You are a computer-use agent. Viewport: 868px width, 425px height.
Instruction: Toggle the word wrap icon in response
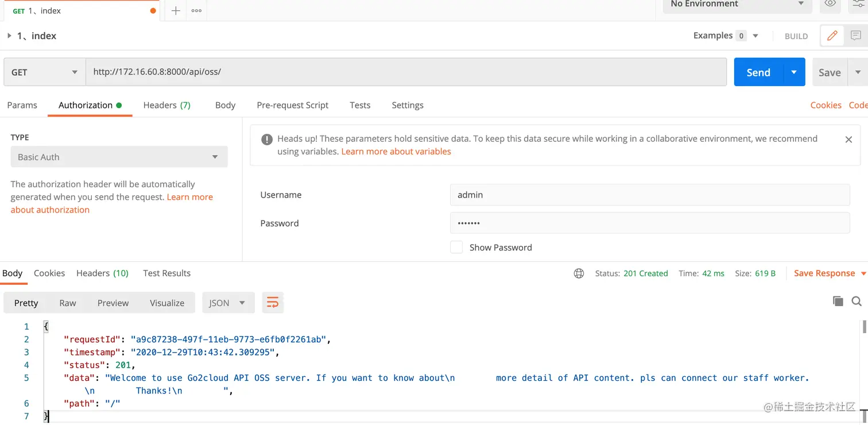pos(273,303)
